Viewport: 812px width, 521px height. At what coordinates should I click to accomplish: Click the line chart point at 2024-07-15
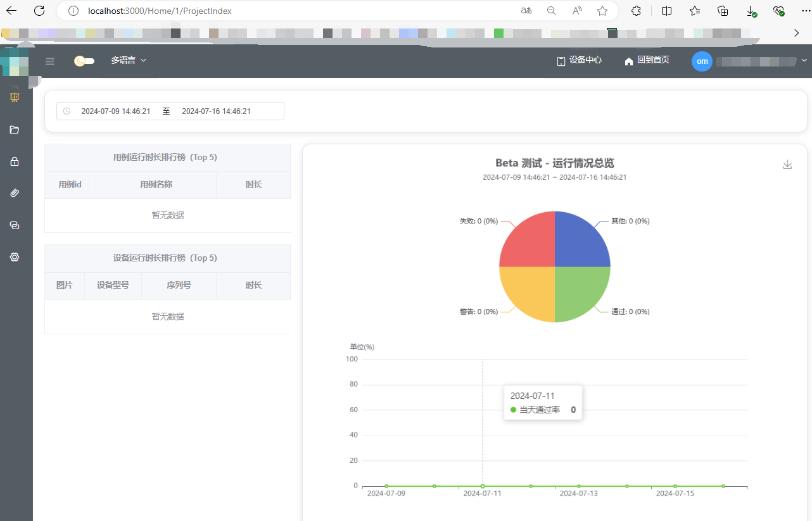click(675, 486)
